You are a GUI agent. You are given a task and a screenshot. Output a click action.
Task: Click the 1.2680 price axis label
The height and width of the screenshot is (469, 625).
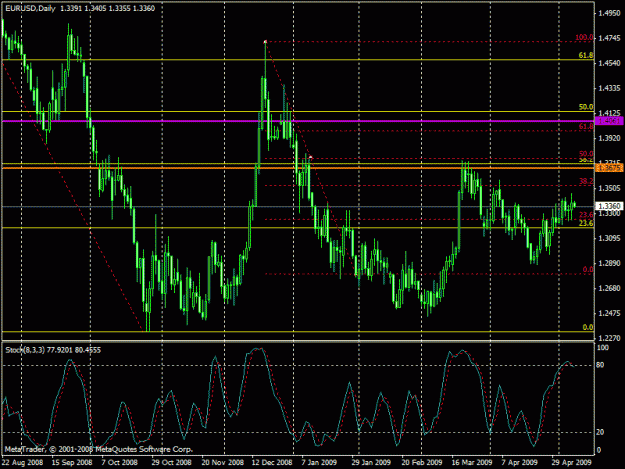coord(609,288)
